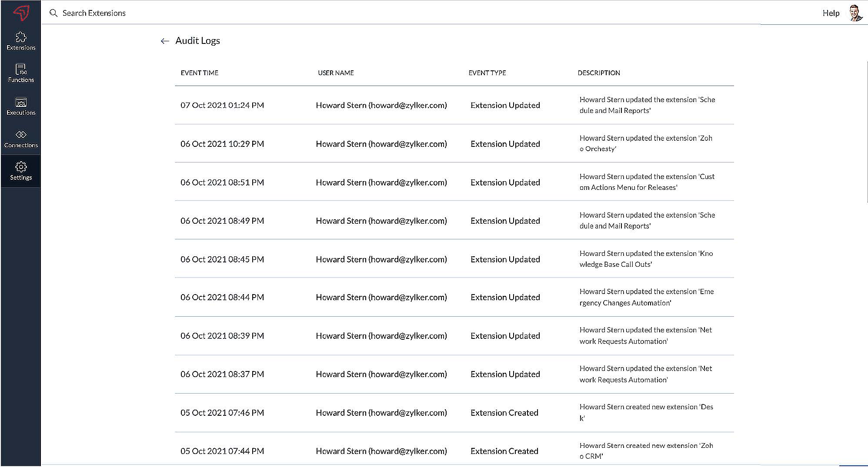Click 'Knowledge Base Call Outs' description
868x467 pixels.
click(x=646, y=259)
